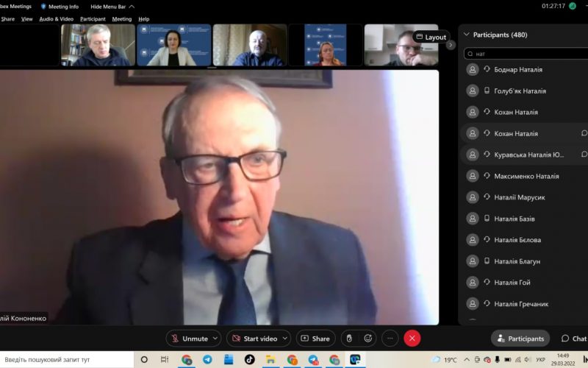The image size is (588, 368).
Task: Toggle the Participants panel button
Action: pos(520,339)
